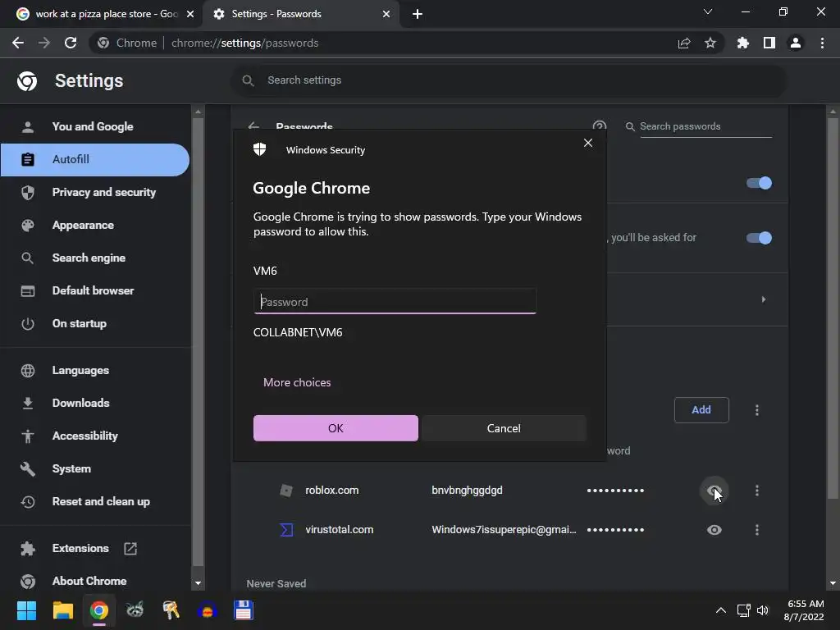Open System settings section
This screenshot has width=840, height=630.
[x=95, y=468]
